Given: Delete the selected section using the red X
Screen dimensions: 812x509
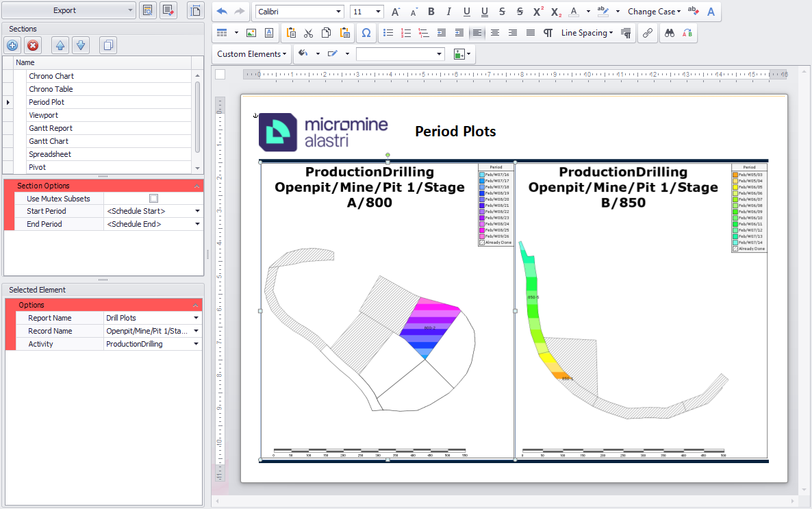Looking at the screenshot, I should [32, 46].
